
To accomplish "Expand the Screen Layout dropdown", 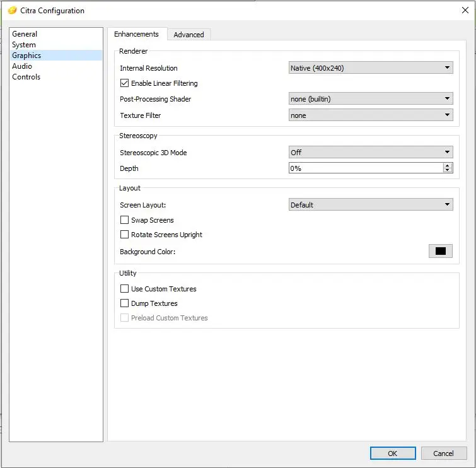I will [x=370, y=205].
